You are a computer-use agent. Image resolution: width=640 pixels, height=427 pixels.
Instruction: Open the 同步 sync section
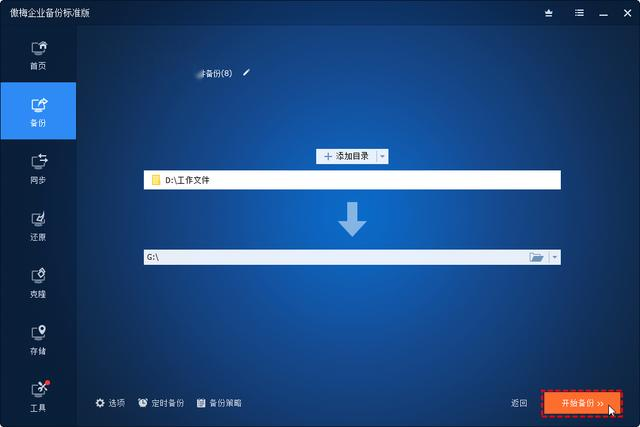[x=38, y=168]
